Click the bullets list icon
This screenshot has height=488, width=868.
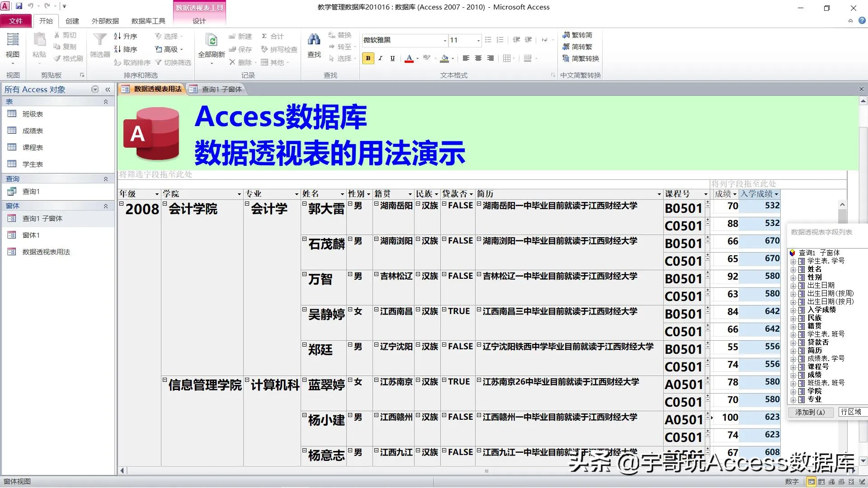pyautogui.click(x=488, y=40)
